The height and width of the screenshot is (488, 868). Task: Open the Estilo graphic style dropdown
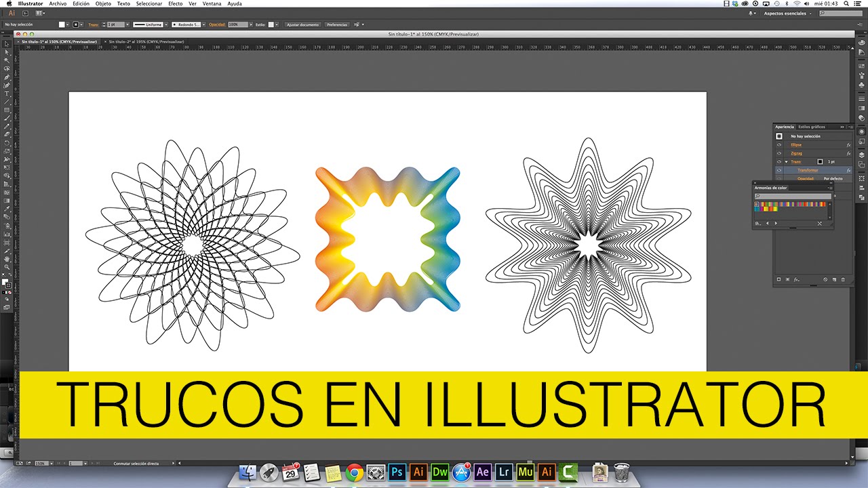(x=277, y=24)
